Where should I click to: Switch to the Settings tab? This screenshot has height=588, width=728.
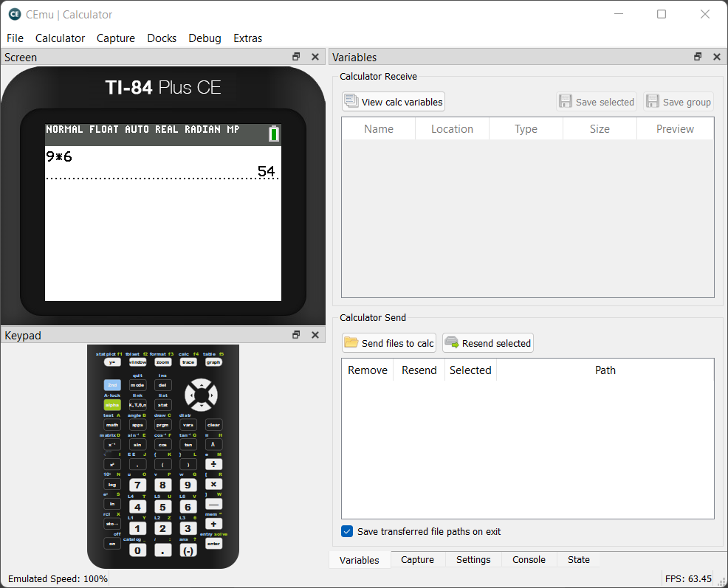click(473, 560)
